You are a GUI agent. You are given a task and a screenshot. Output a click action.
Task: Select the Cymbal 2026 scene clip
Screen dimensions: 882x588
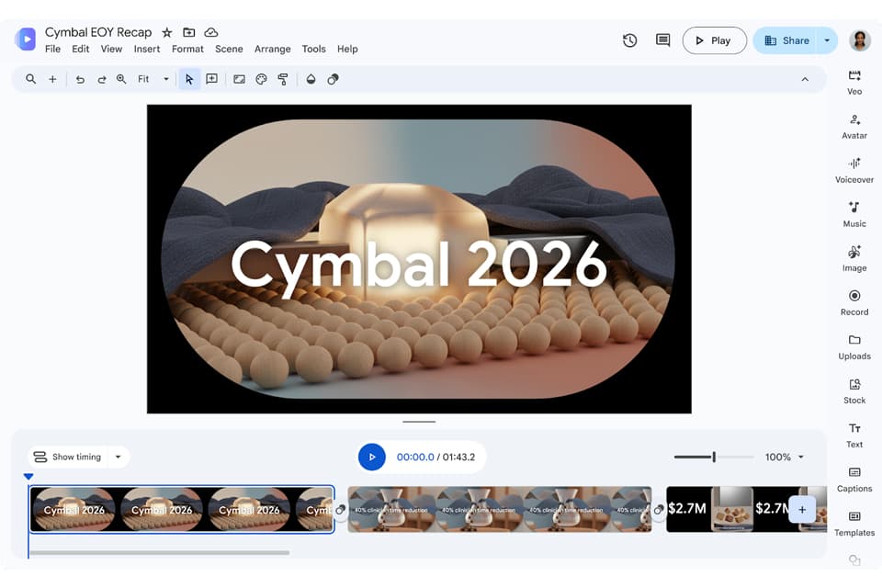[182, 510]
